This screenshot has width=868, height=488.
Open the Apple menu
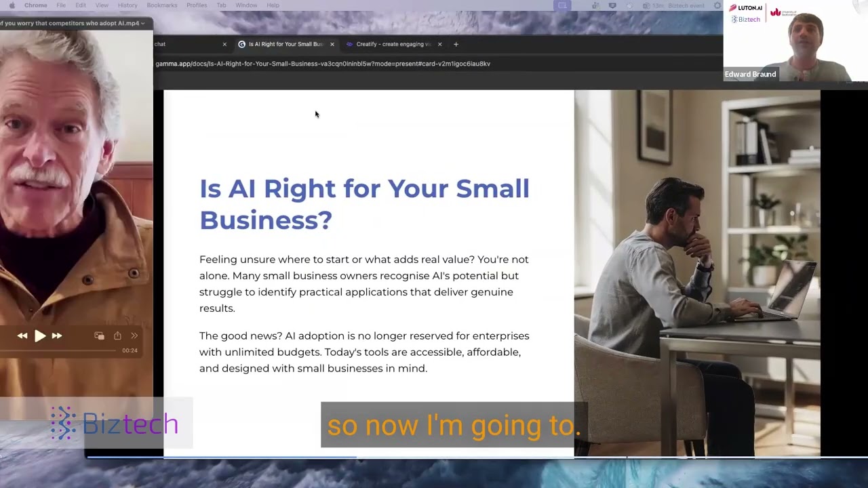point(12,5)
